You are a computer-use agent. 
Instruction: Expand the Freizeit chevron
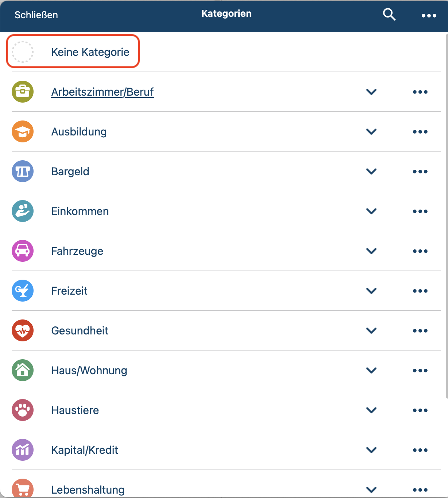371,291
